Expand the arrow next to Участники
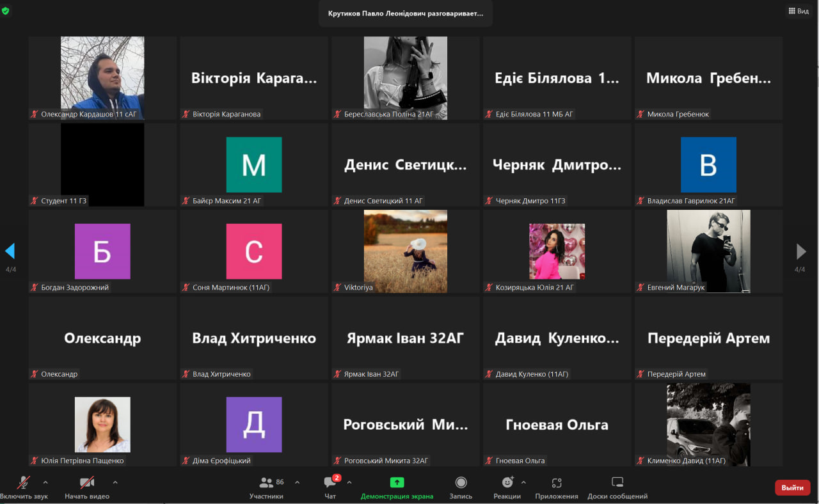 click(297, 482)
